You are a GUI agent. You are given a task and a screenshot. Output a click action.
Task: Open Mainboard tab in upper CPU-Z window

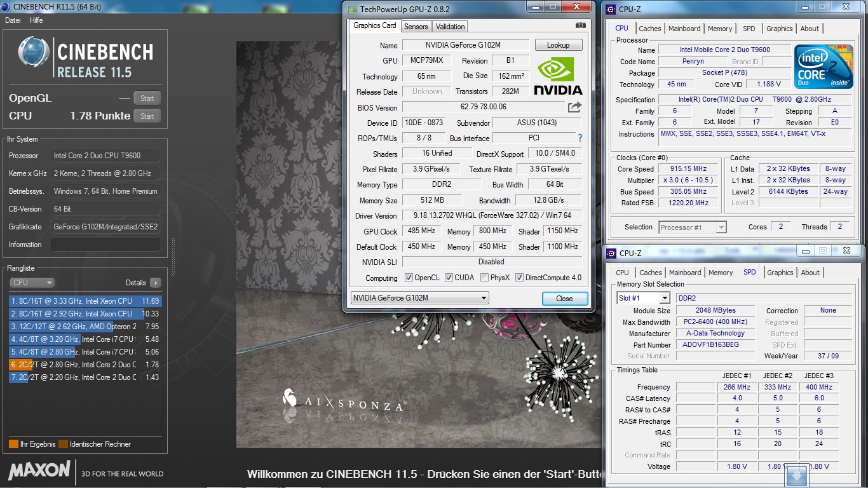pyautogui.click(x=684, y=29)
